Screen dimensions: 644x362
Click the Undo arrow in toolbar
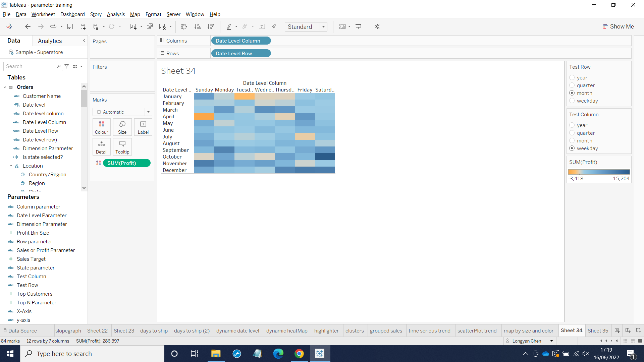pos(28,27)
